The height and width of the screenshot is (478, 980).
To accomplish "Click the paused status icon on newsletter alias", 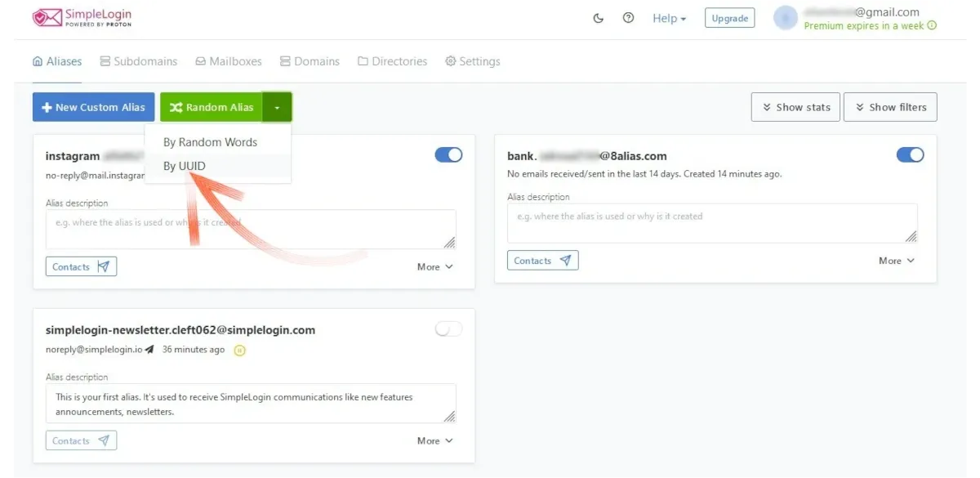I will [239, 351].
